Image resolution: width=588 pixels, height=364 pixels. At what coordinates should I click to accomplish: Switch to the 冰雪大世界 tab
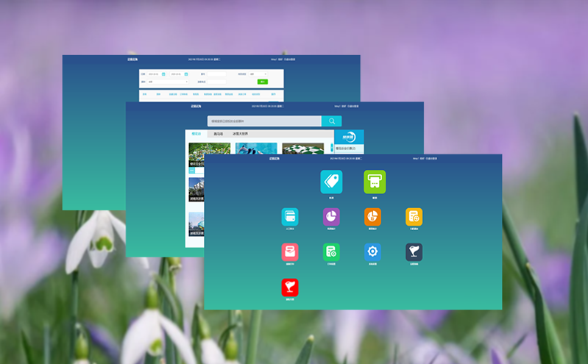click(241, 134)
